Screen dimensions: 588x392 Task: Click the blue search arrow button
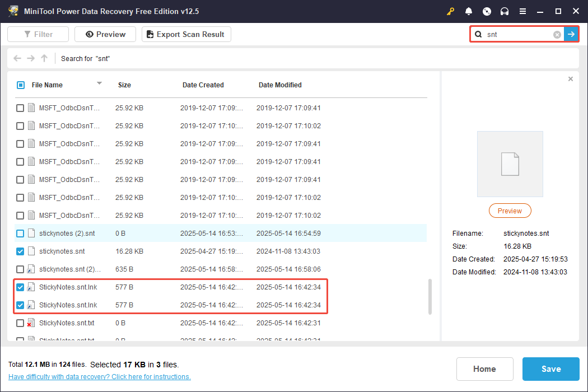[x=571, y=35]
